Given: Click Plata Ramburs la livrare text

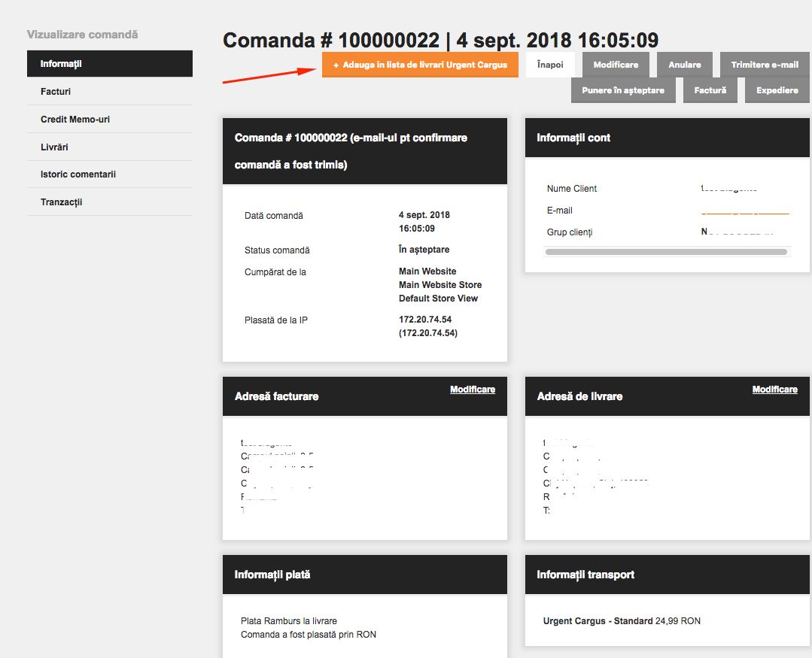Looking at the screenshot, I should pyautogui.click(x=289, y=620).
